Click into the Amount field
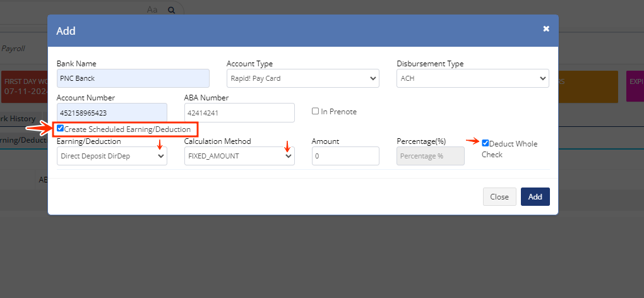 345,156
